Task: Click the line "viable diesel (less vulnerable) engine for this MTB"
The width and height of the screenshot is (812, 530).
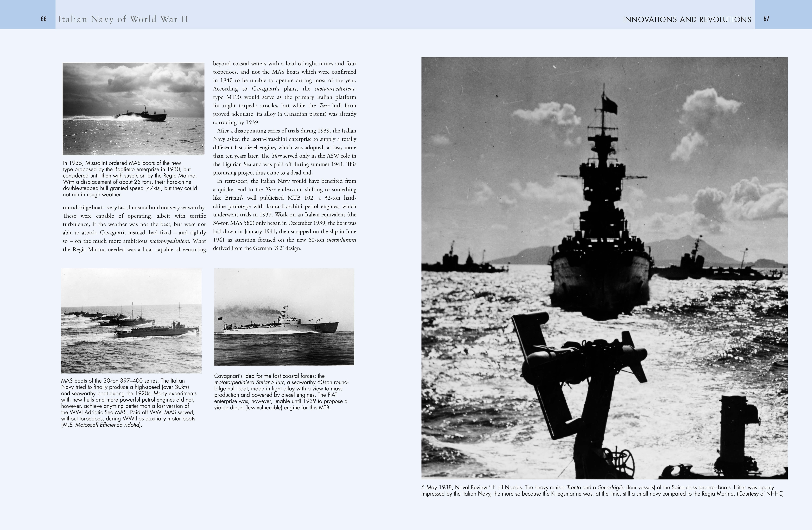Action: (272, 407)
